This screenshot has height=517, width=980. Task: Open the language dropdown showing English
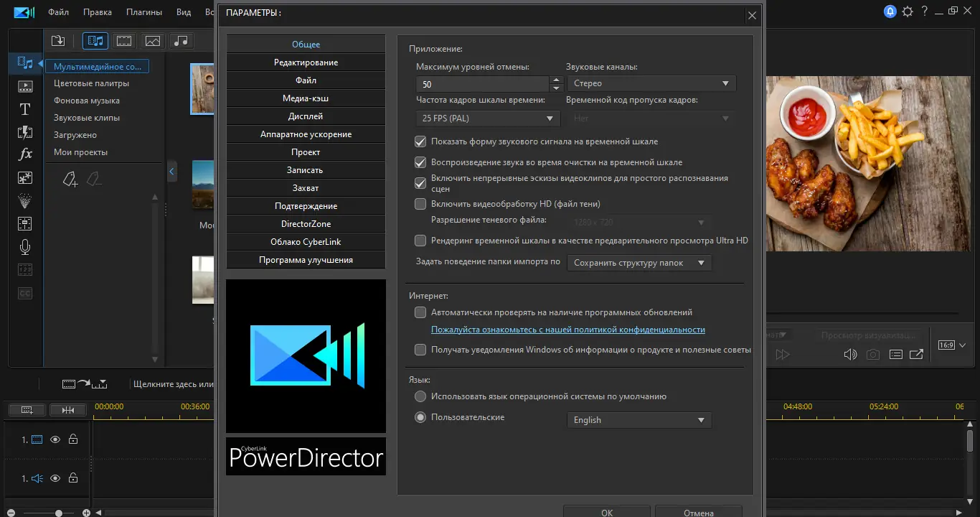639,420
